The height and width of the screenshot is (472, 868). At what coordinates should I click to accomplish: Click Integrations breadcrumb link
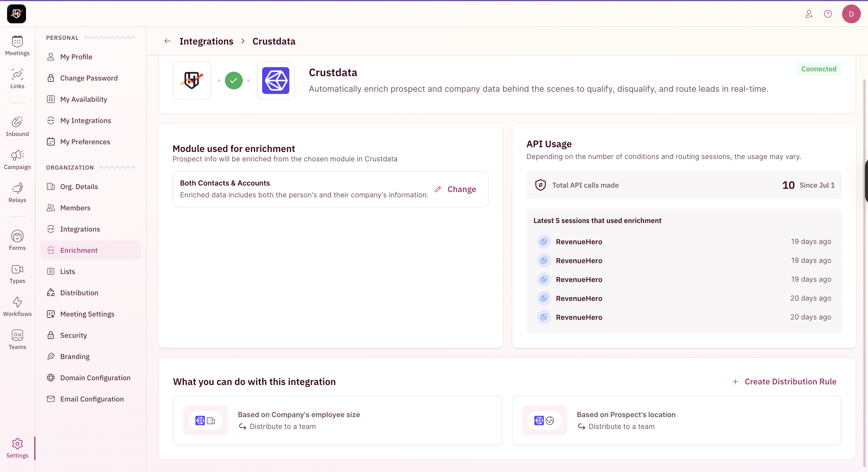206,41
